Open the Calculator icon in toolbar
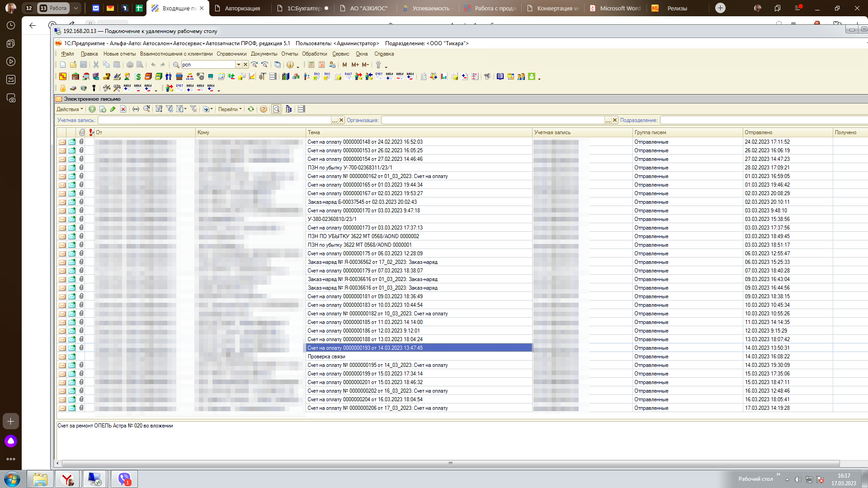Image resolution: width=868 pixels, height=488 pixels. point(311,65)
